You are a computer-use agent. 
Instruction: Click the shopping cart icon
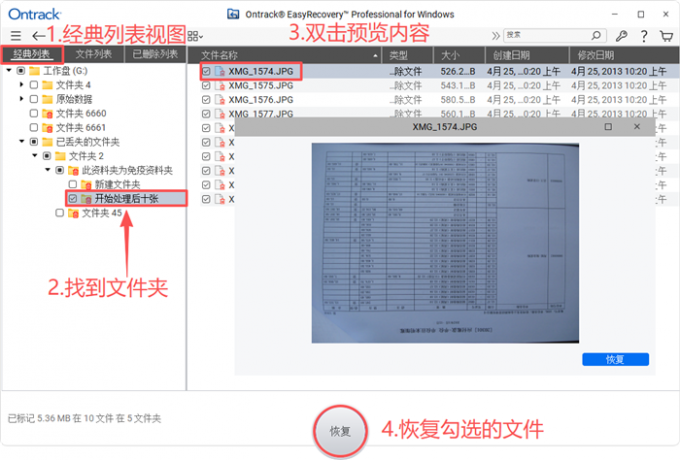pos(667,36)
